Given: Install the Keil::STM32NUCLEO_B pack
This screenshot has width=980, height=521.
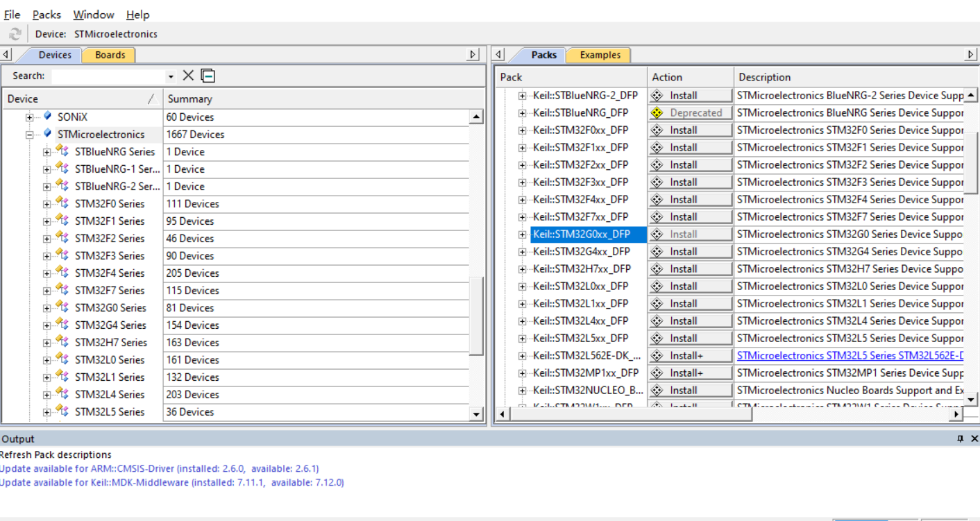Looking at the screenshot, I should pos(691,390).
